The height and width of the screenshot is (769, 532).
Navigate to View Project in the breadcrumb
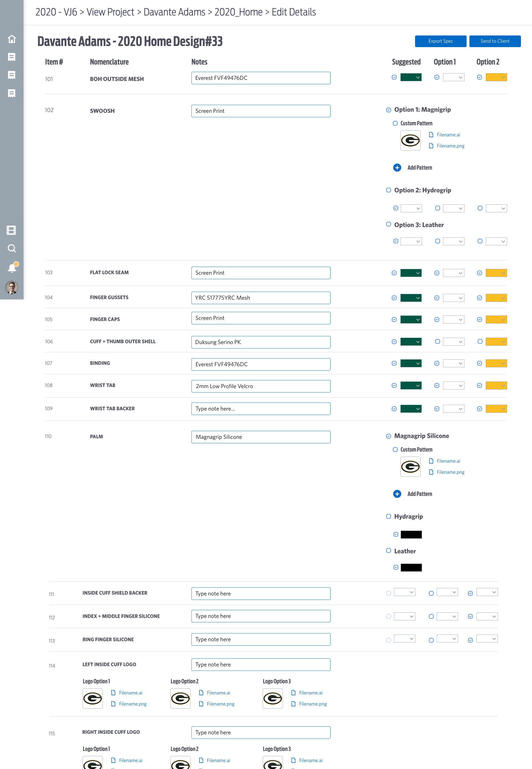click(x=110, y=12)
